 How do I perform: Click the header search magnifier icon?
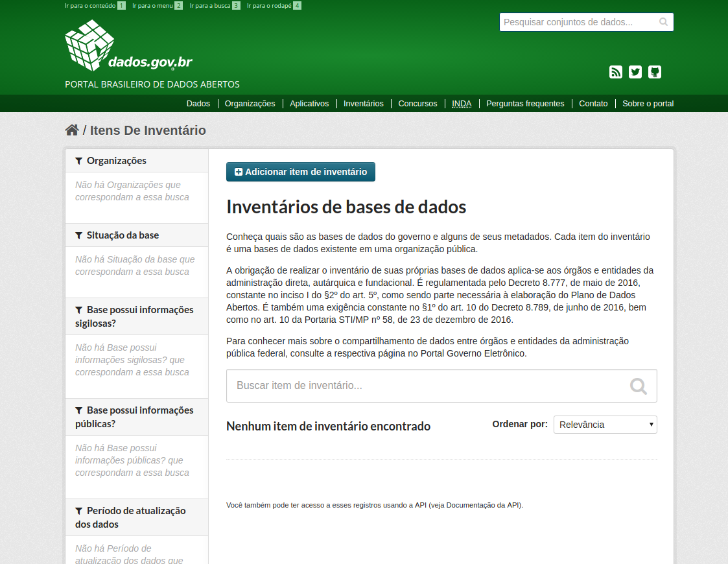click(663, 22)
